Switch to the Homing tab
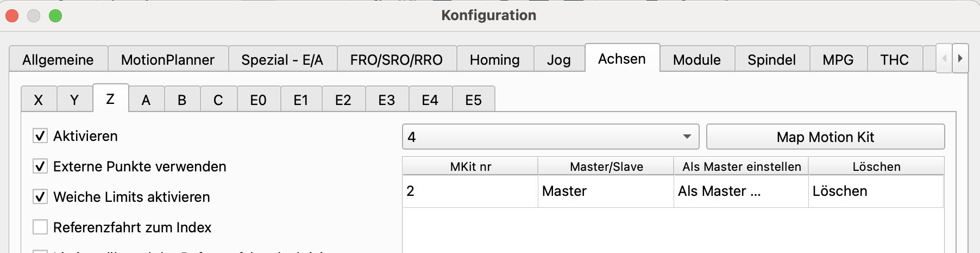Screen dimensions: 980x253 pos(494,60)
